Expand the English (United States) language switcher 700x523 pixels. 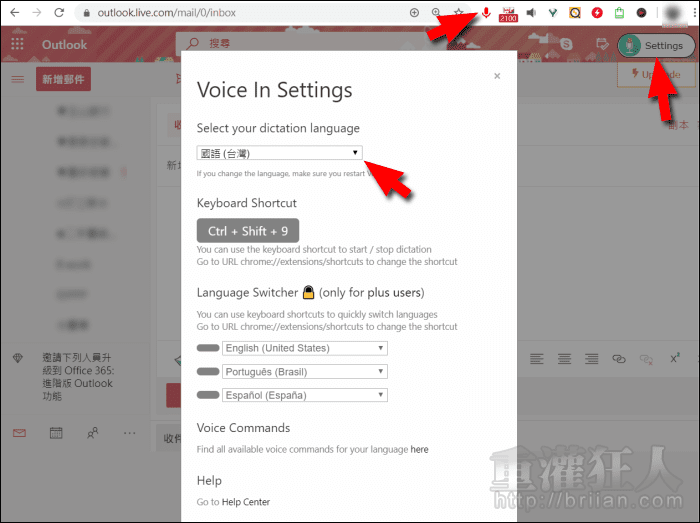tap(304, 348)
